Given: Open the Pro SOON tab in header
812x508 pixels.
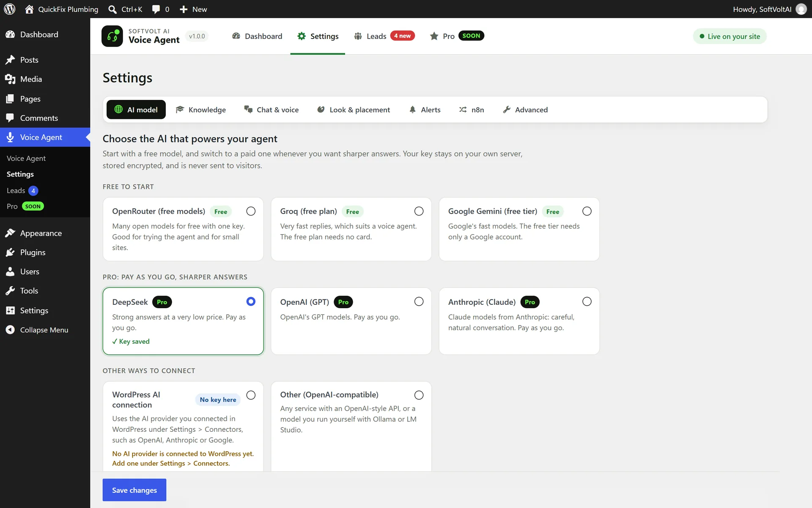Looking at the screenshot, I should [x=457, y=36].
